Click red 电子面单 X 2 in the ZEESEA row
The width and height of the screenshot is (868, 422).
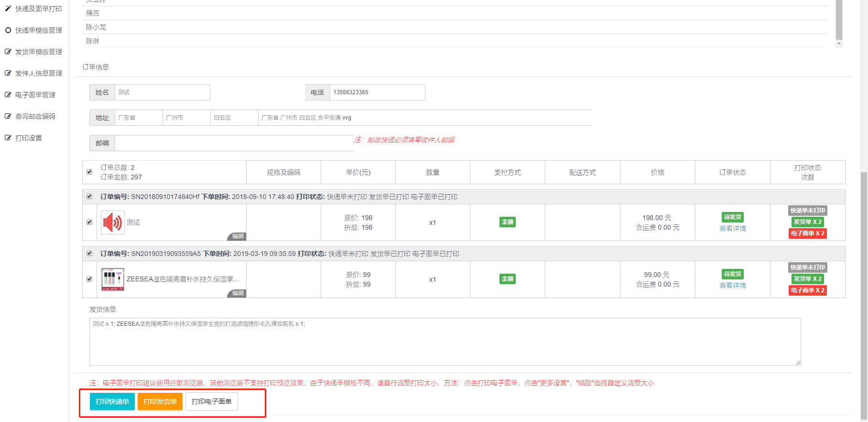[x=808, y=290]
